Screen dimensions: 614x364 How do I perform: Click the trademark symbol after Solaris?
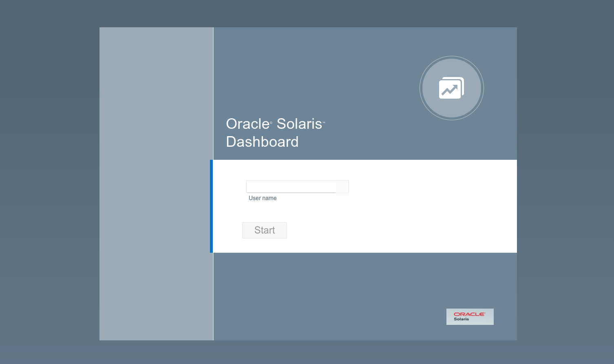pos(324,122)
